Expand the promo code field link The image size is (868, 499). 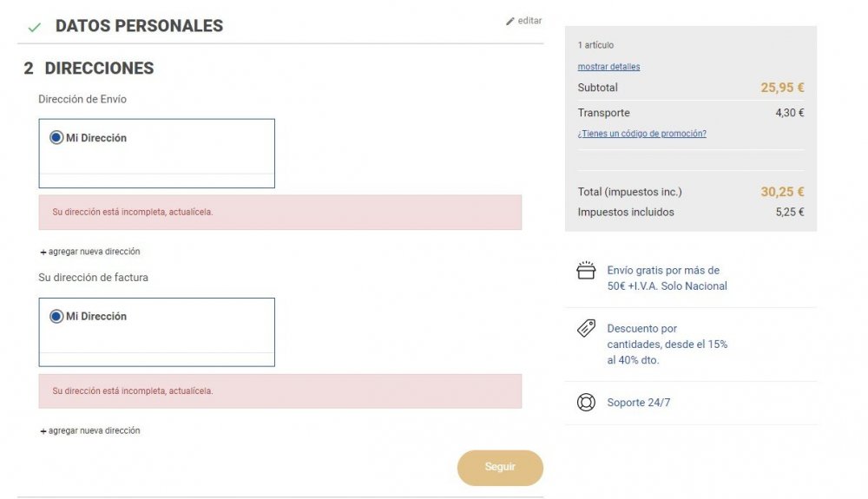641,134
